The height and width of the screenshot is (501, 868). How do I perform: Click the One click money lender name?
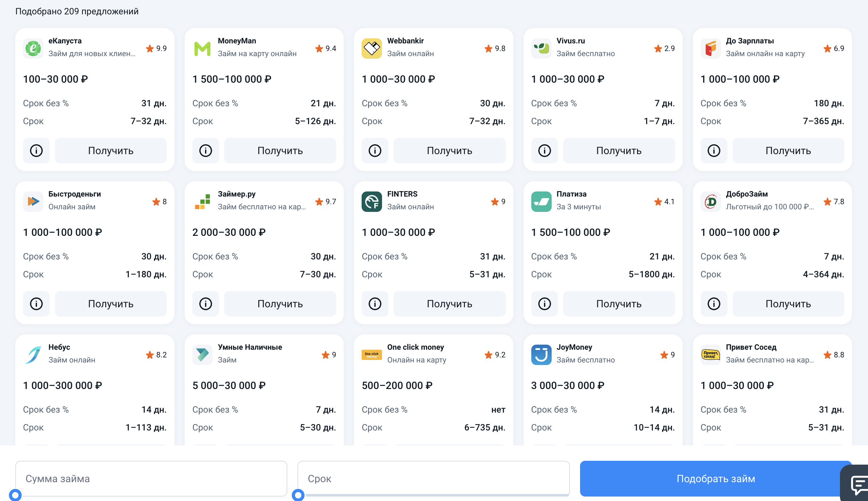point(416,347)
